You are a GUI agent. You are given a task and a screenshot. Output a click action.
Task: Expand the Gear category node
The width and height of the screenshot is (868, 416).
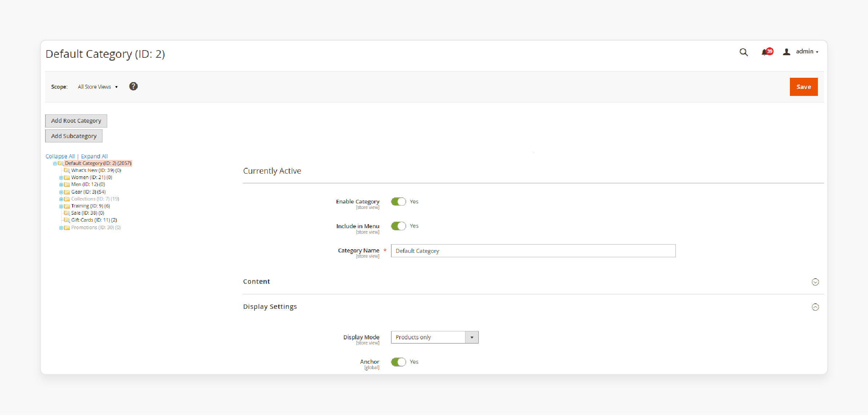(61, 192)
